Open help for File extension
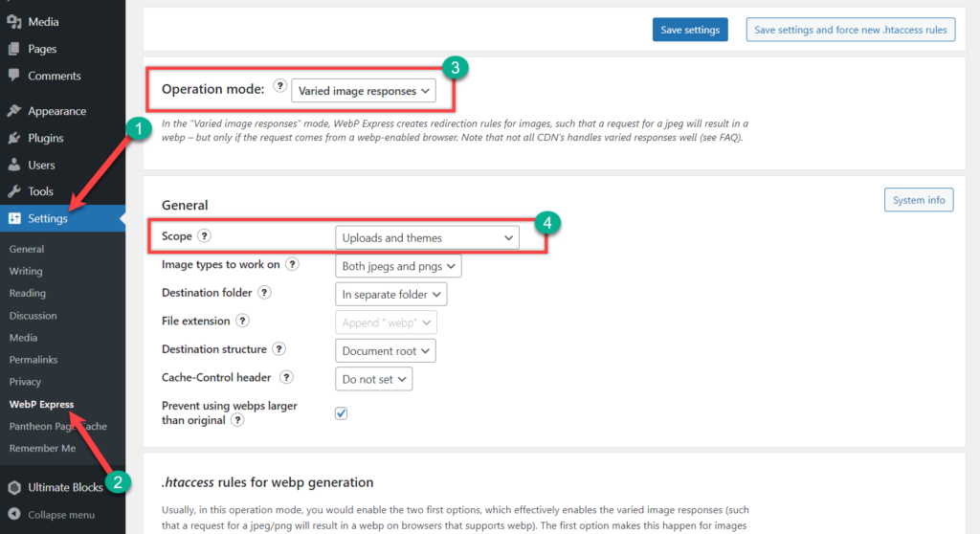The height and width of the screenshot is (534, 980). (242, 321)
